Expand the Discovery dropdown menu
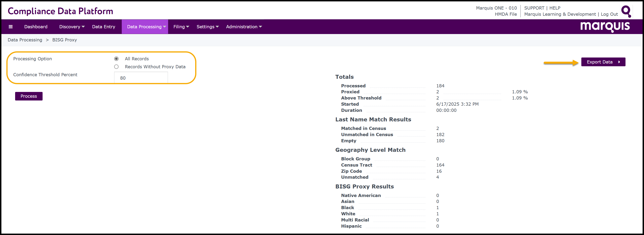 (72, 27)
